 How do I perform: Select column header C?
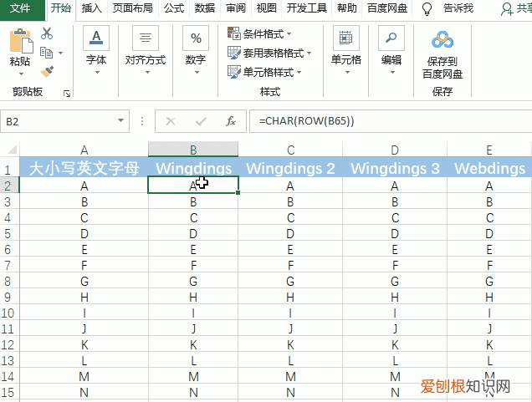click(x=290, y=150)
